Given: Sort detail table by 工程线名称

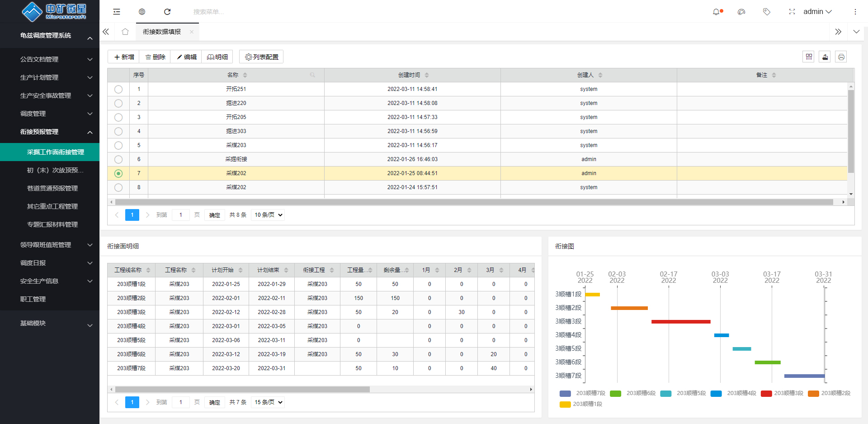Looking at the screenshot, I should [x=148, y=270].
